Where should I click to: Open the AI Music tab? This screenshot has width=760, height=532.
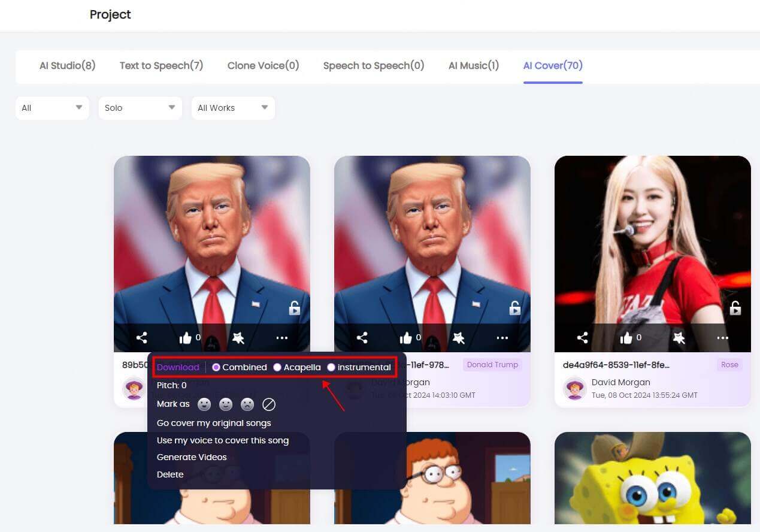(473, 66)
